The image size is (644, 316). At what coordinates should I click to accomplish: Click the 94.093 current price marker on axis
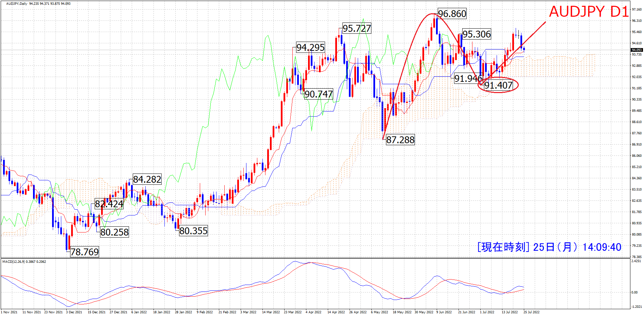(637, 50)
